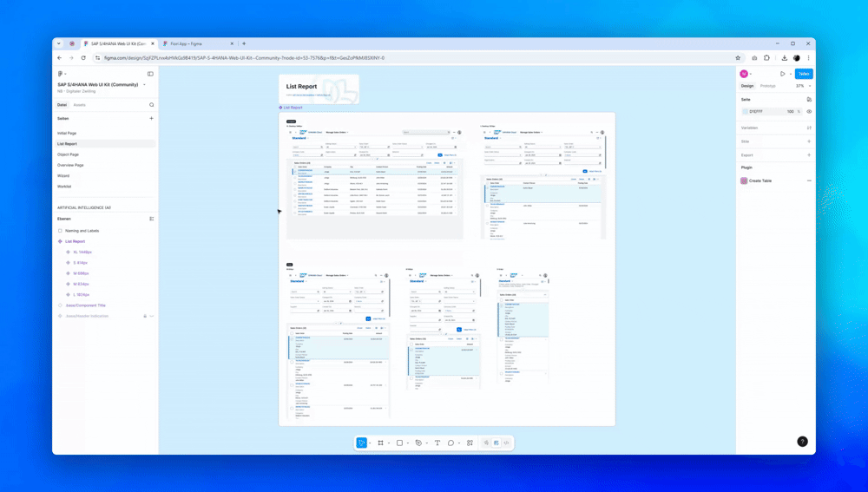The image size is (868, 492).
Task: Click the page opacity 100 field
Action: (791, 112)
